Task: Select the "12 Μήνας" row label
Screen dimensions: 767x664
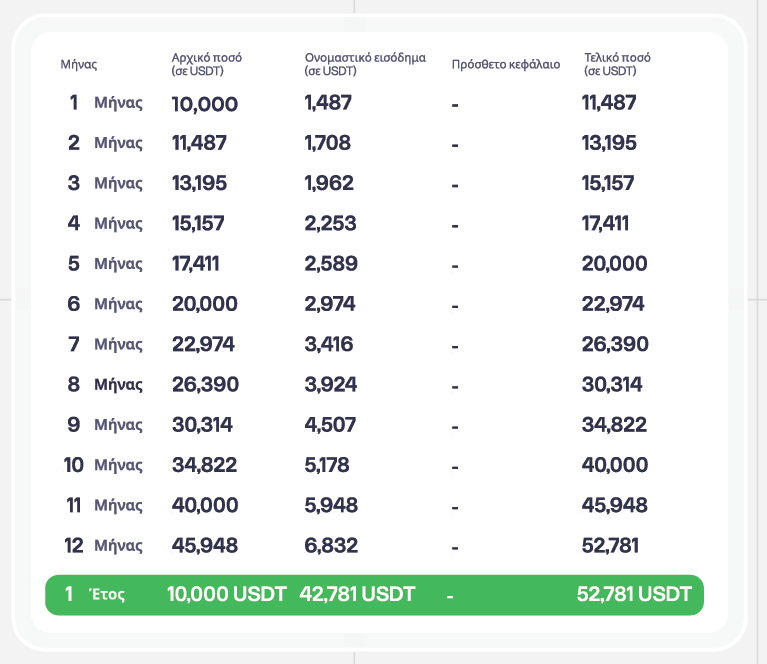Action: click(x=105, y=546)
